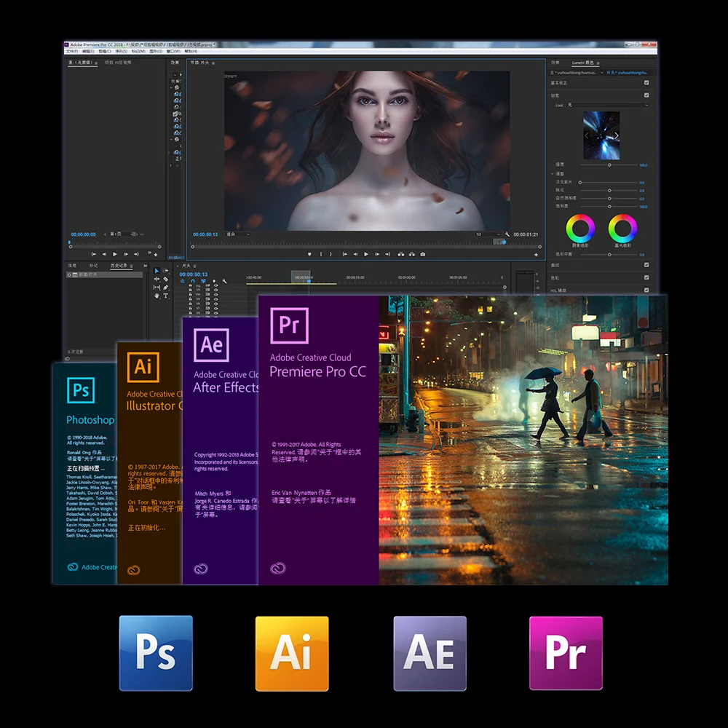Toggle the 基本校正 checkbox in Lumetri
This screenshot has width=728, height=728.
tap(646, 83)
